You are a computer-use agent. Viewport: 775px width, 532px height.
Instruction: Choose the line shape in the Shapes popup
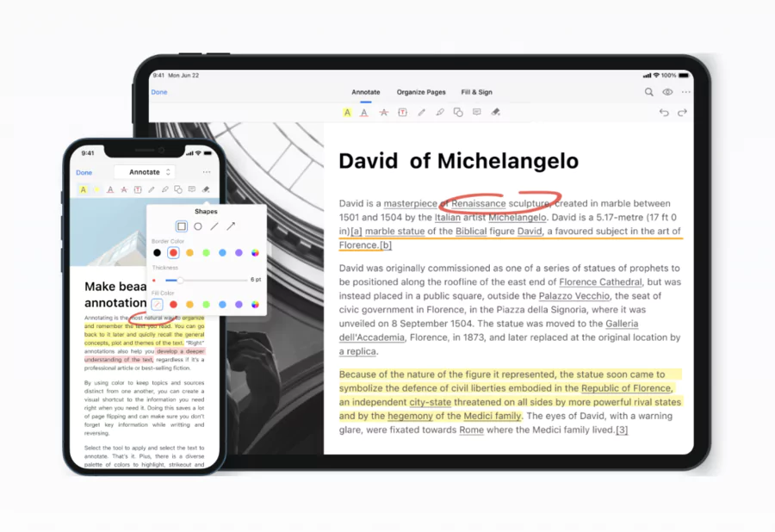coord(214,226)
